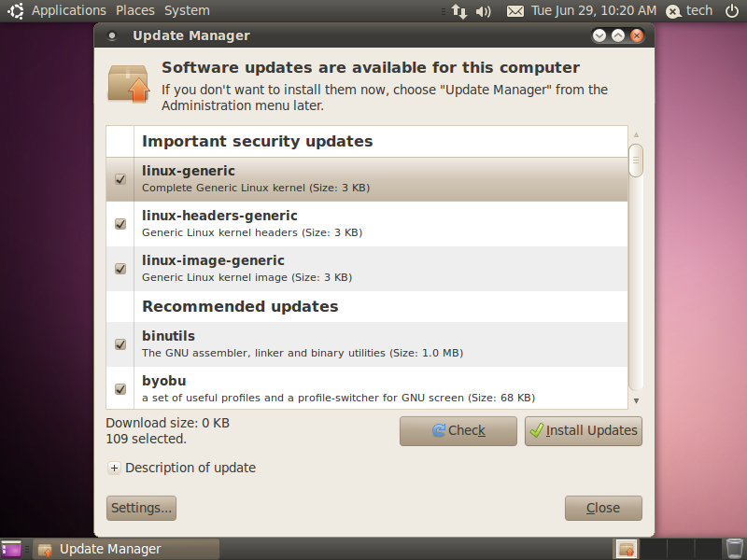Uncheck the linux-headers-generic update

(x=120, y=224)
